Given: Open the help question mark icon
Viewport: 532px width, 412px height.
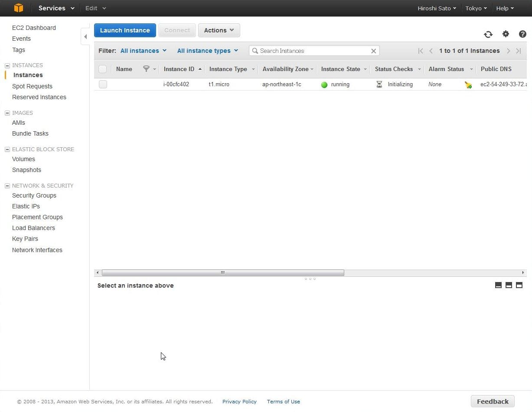Looking at the screenshot, I should coord(522,34).
